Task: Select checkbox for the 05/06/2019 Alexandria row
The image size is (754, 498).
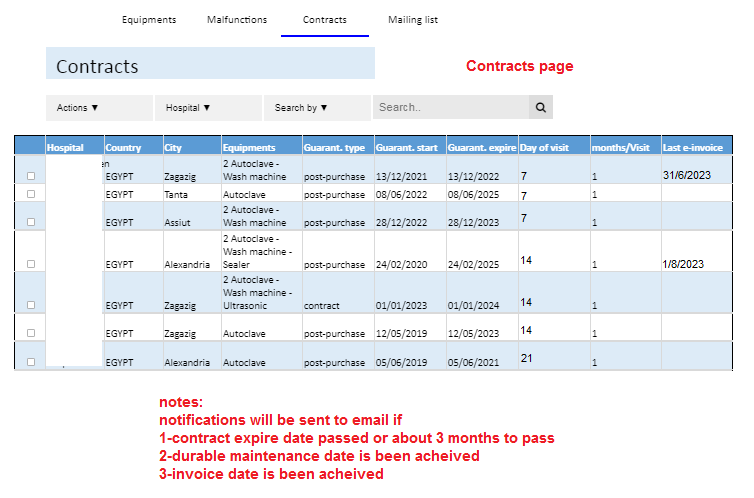Action: [x=31, y=361]
